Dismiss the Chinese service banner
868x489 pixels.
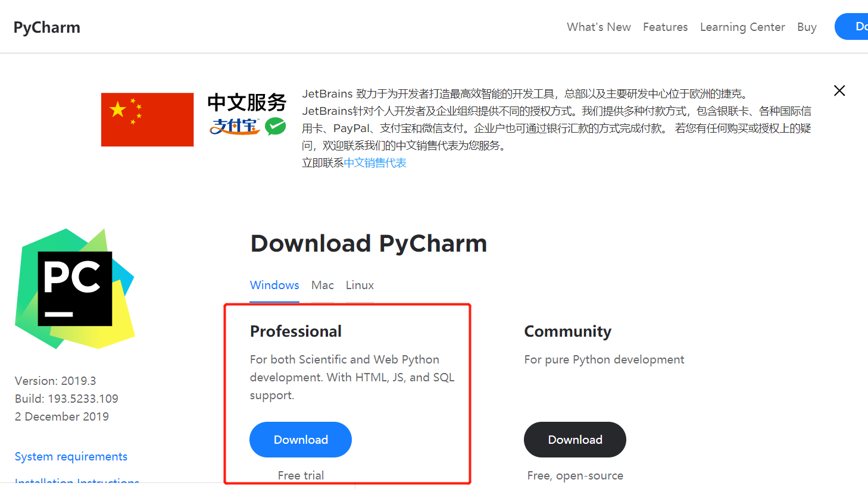coord(839,90)
